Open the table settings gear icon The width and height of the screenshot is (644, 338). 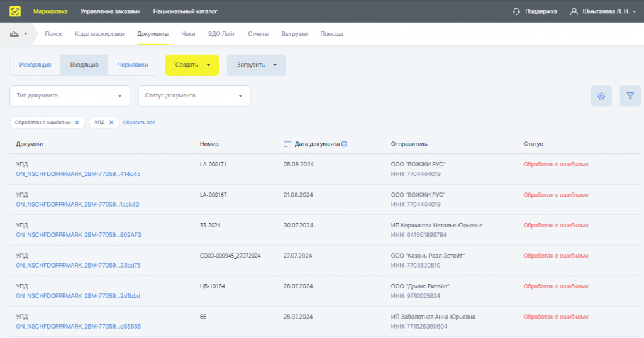(601, 96)
